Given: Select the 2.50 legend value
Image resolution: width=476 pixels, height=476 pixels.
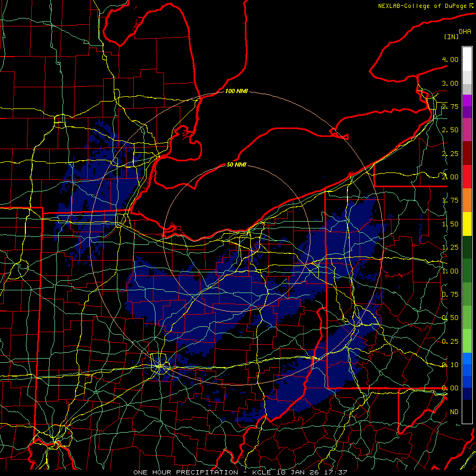Looking at the screenshot, I should coord(450,130).
